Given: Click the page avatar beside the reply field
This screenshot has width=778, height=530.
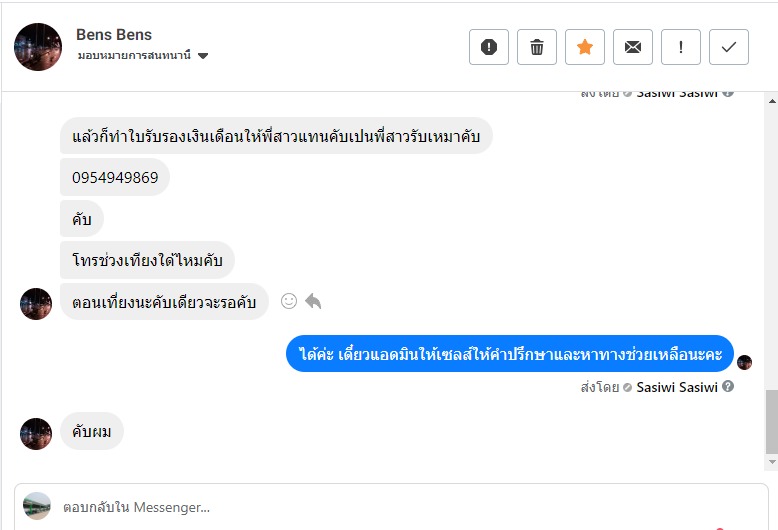Looking at the screenshot, I should coord(37,506).
